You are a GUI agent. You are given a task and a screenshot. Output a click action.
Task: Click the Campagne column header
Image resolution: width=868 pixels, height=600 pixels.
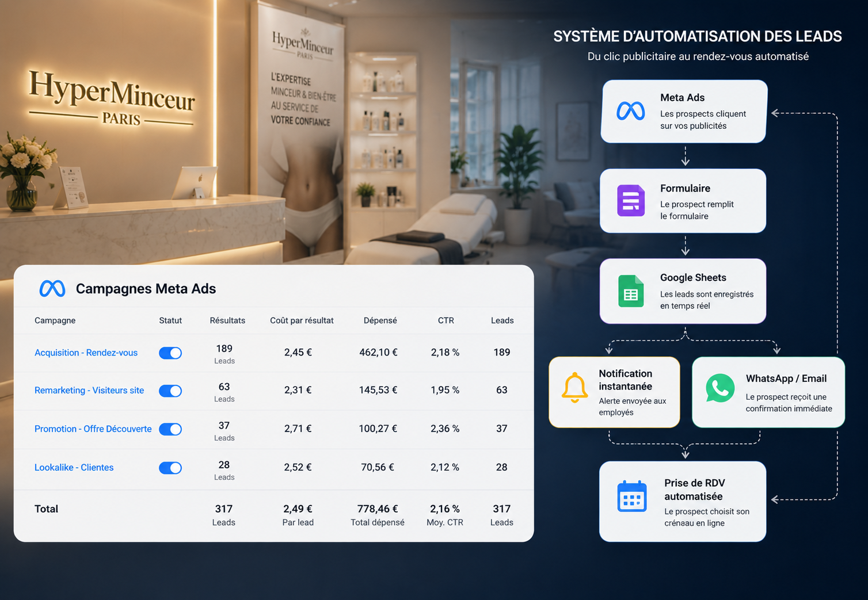click(x=55, y=320)
